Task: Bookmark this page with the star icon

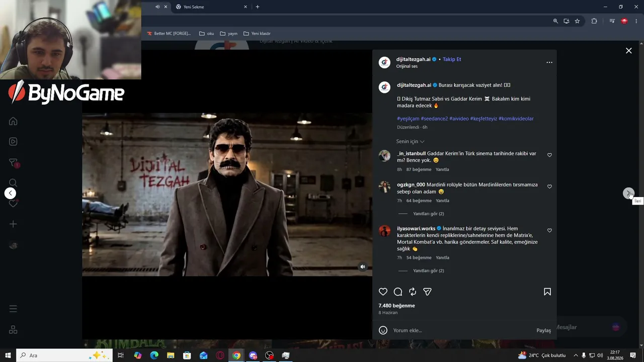Action: tap(577, 21)
